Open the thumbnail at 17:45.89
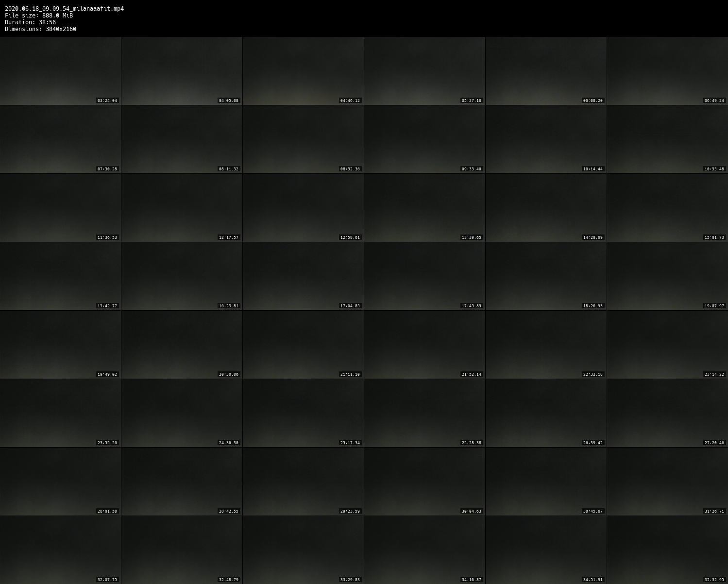Screen dimensions: 728x584 tap(424, 276)
